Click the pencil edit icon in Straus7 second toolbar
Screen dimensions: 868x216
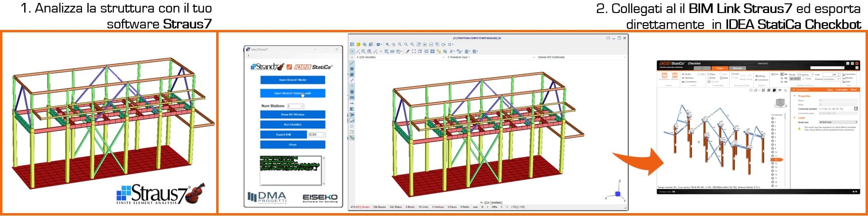pos(408,51)
